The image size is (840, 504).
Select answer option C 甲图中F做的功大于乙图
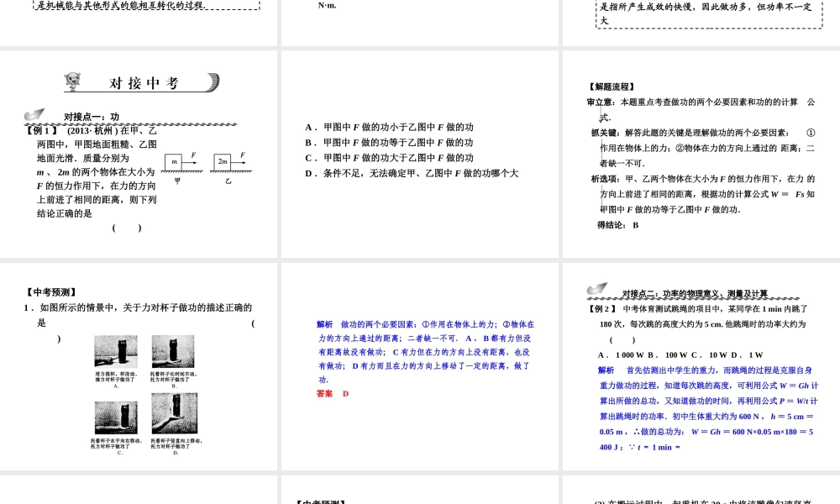(x=390, y=157)
